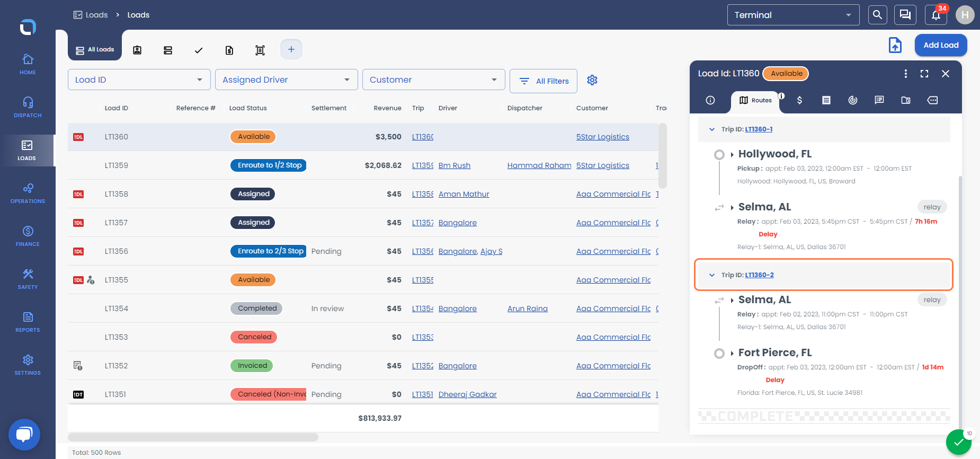Viewport: 980px width, 459px height.
Task: Expand the Hollywood, FL stop details
Action: pos(732,154)
